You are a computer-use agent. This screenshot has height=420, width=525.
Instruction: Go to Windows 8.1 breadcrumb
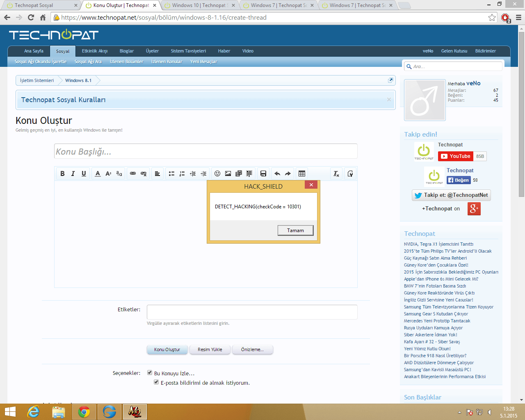coord(78,80)
